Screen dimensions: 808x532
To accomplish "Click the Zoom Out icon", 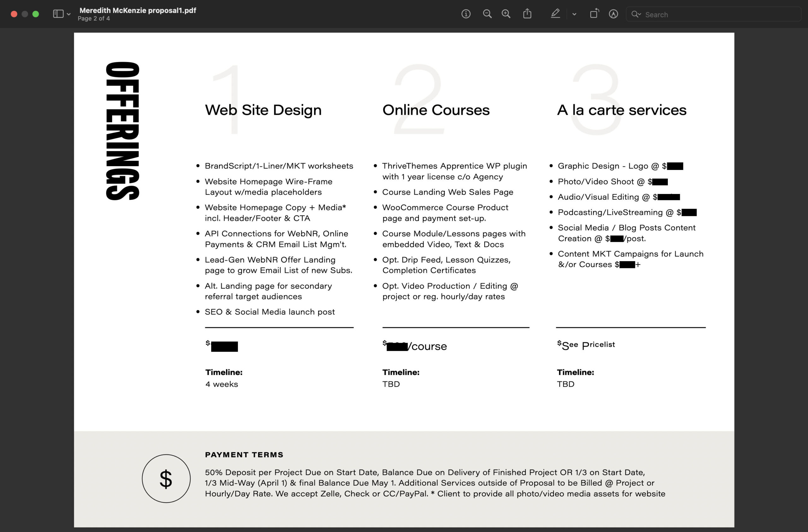I will point(488,14).
